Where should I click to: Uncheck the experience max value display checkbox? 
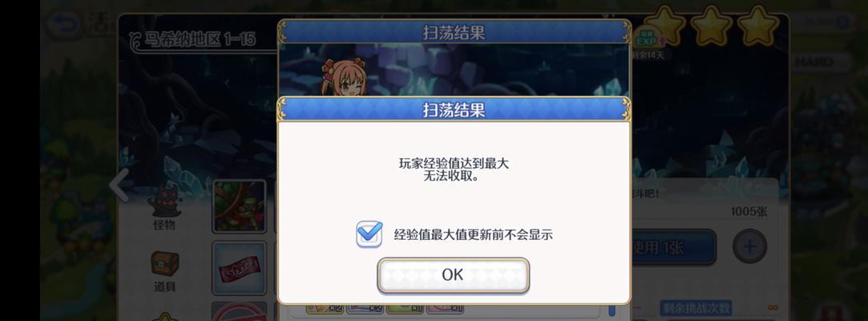coord(369,234)
